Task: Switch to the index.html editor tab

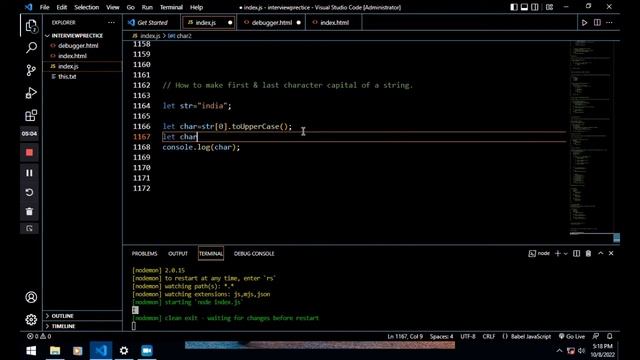Action: pos(334,22)
